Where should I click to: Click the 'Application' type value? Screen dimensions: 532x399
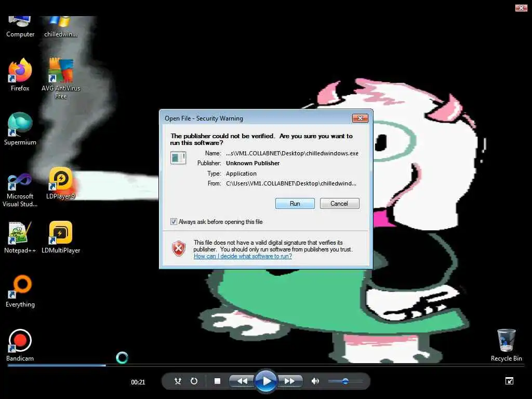(241, 174)
